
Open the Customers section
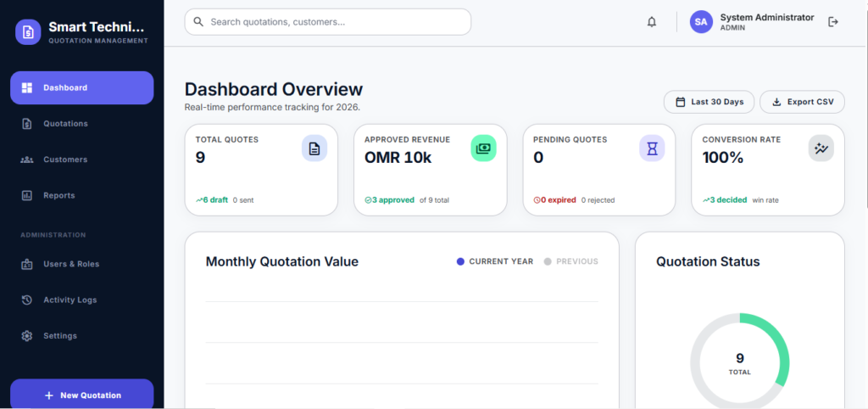(82, 160)
